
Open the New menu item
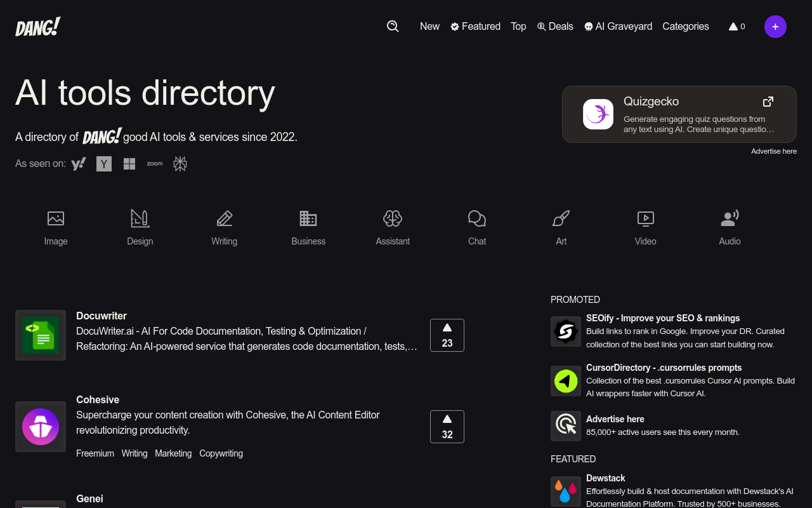(x=429, y=27)
